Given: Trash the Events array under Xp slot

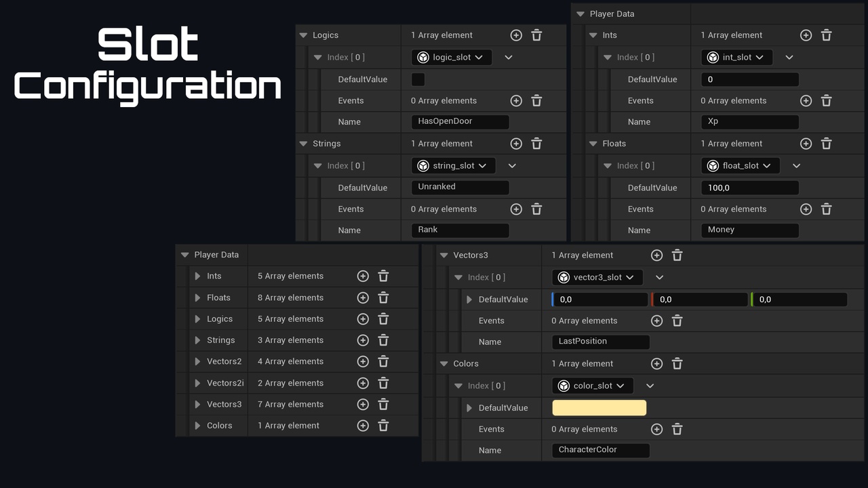Looking at the screenshot, I should pos(826,100).
